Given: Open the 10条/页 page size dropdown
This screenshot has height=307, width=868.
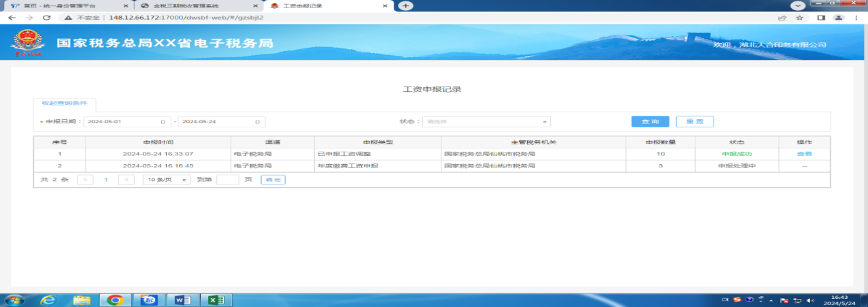Looking at the screenshot, I should pyautogui.click(x=166, y=180).
